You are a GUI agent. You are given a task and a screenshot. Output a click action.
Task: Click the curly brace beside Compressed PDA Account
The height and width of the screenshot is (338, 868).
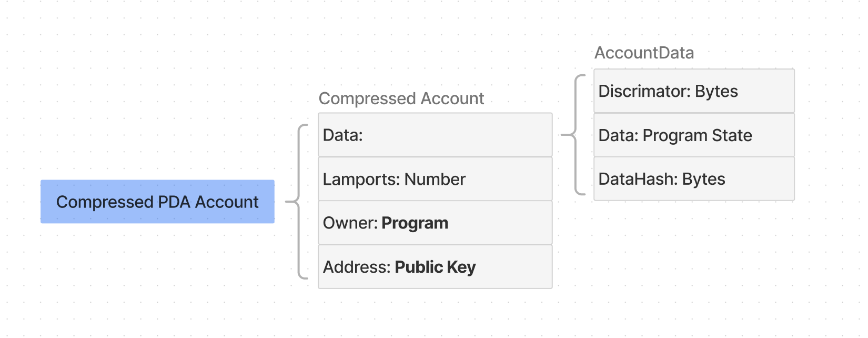[299, 202]
